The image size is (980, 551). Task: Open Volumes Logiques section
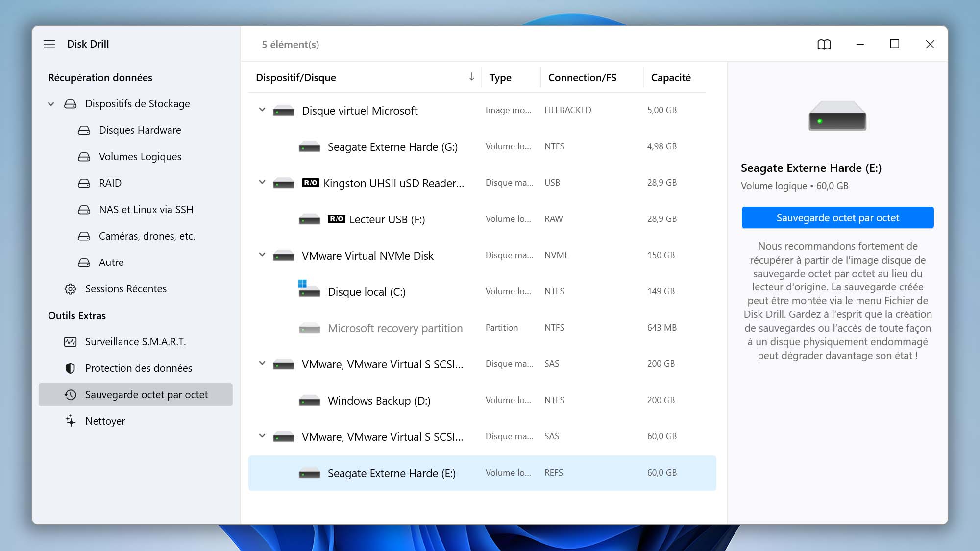pos(140,157)
